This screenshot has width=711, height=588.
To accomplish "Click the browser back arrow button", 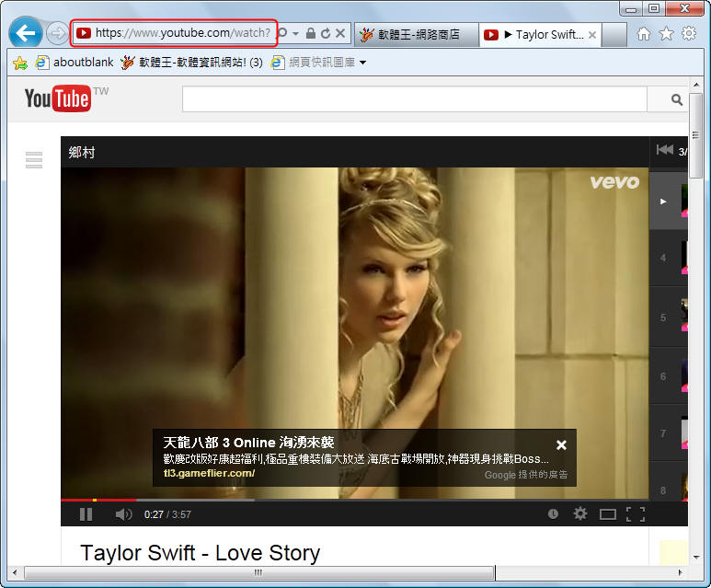I will tap(25, 34).
